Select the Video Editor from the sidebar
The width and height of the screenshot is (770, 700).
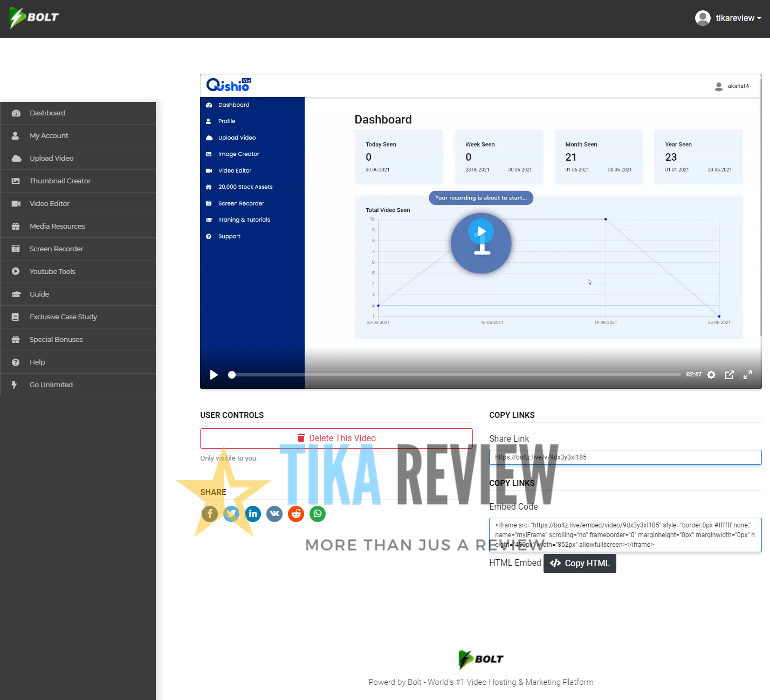point(49,203)
